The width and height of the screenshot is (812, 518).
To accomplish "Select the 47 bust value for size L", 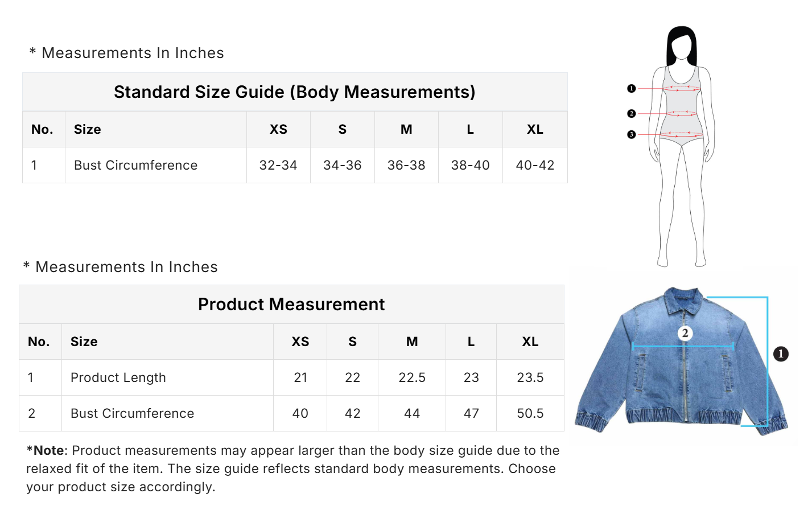I will tap(471, 413).
